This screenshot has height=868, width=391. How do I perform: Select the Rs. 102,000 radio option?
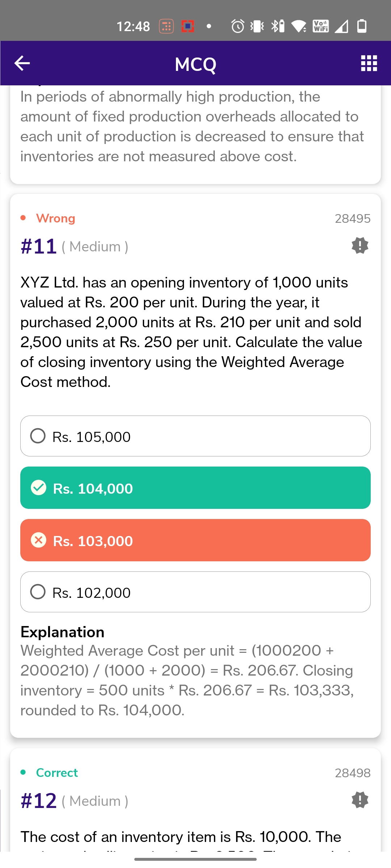[38, 592]
